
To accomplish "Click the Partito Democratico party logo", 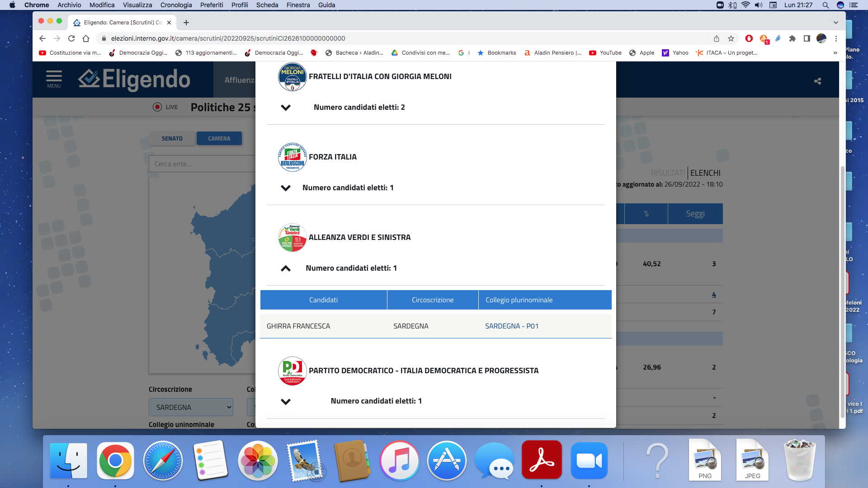I will point(292,371).
